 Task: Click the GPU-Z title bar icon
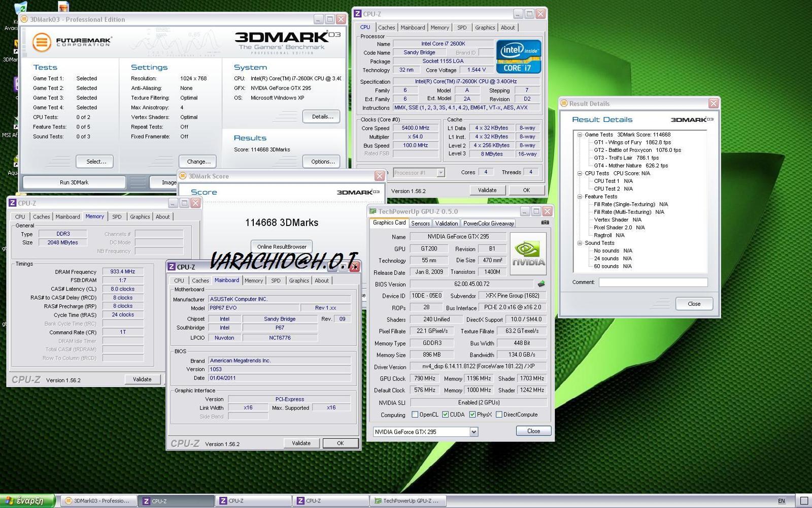pos(373,211)
